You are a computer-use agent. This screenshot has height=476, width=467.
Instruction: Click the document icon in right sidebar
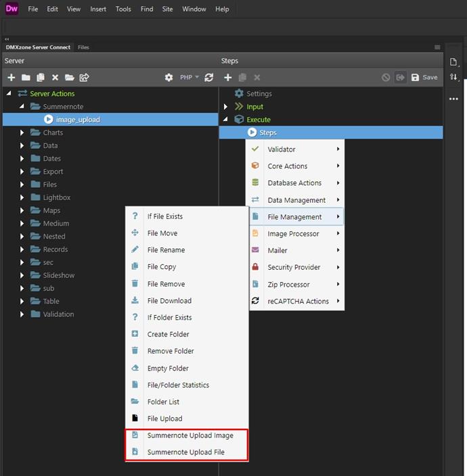[x=453, y=62]
